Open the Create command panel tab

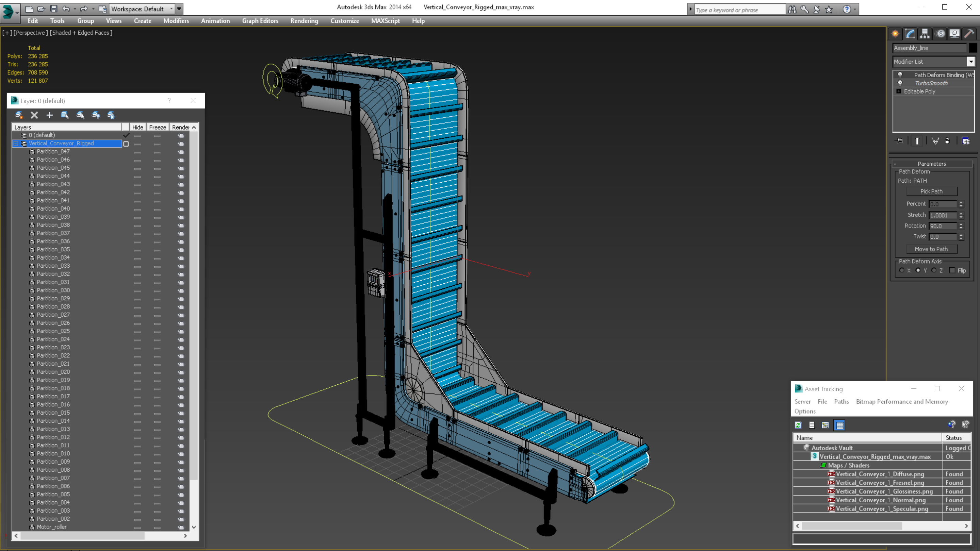tap(895, 34)
